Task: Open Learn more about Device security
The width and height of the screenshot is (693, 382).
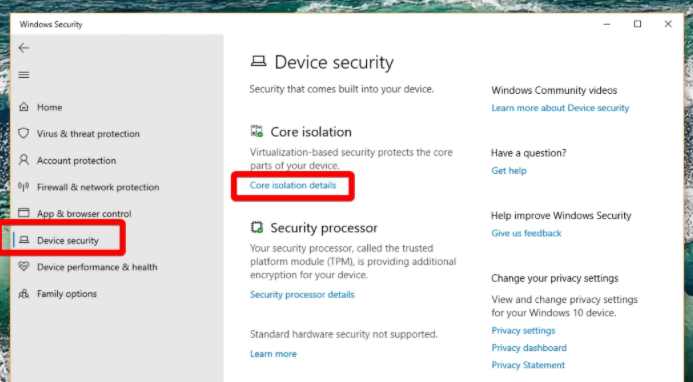Action: [x=560, y=108]
